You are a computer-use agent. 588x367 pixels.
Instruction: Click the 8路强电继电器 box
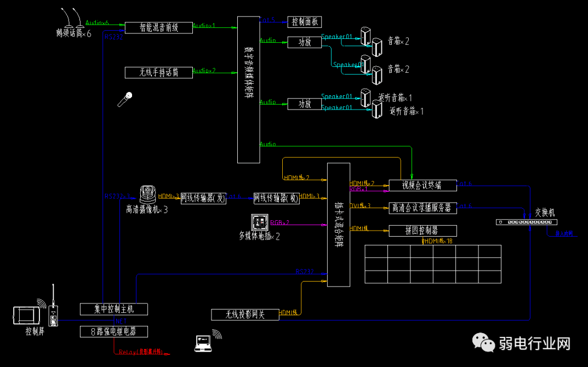[x=113, y=331]
